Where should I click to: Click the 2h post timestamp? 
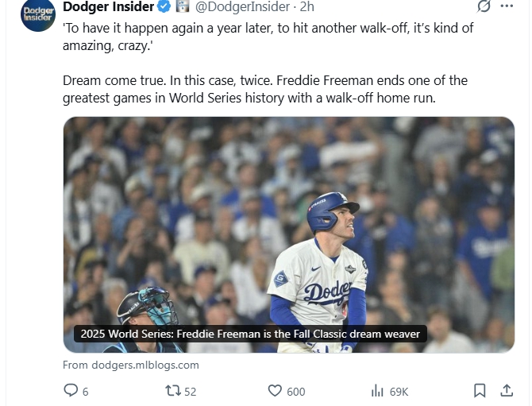tap(306, 6)
